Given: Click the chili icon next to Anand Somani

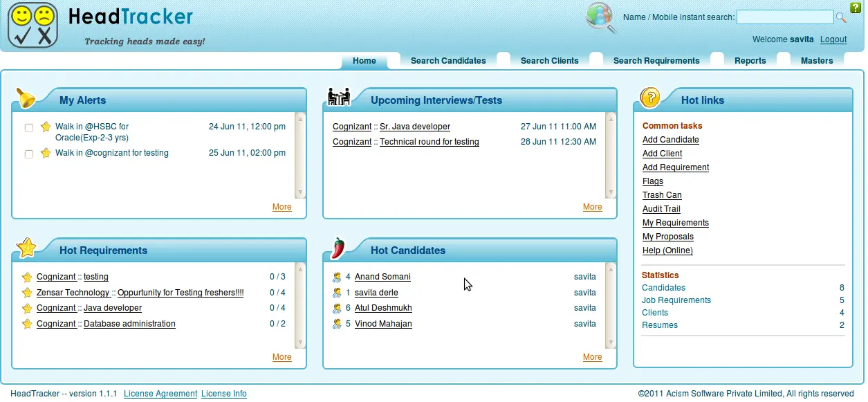Looking at the screenshot, I should click(x=338, y=277).
